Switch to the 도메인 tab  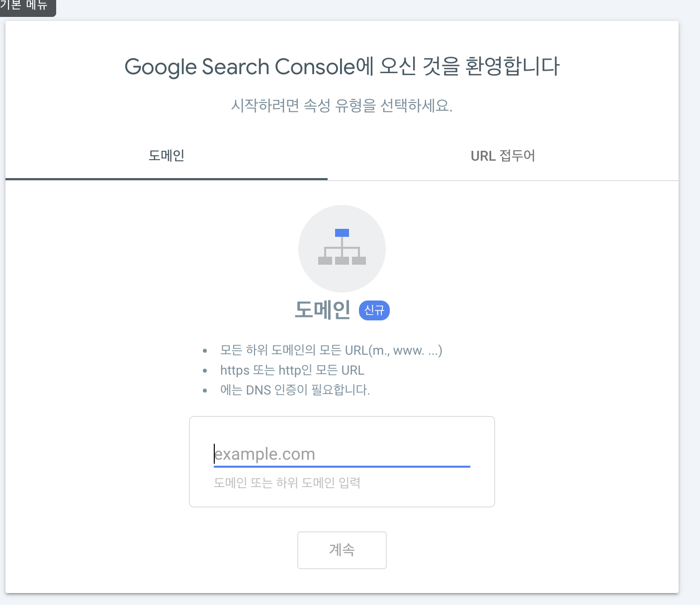167,156
